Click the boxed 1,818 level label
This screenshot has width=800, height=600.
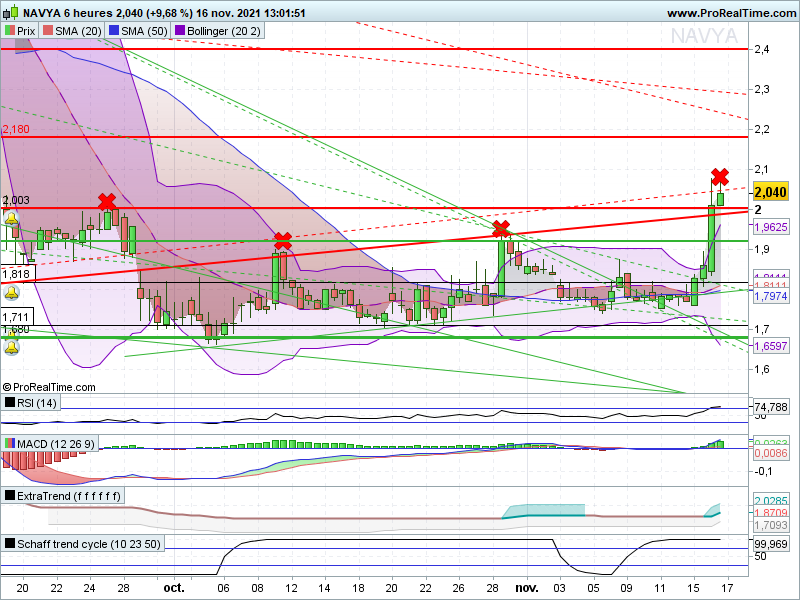[18, 273]
